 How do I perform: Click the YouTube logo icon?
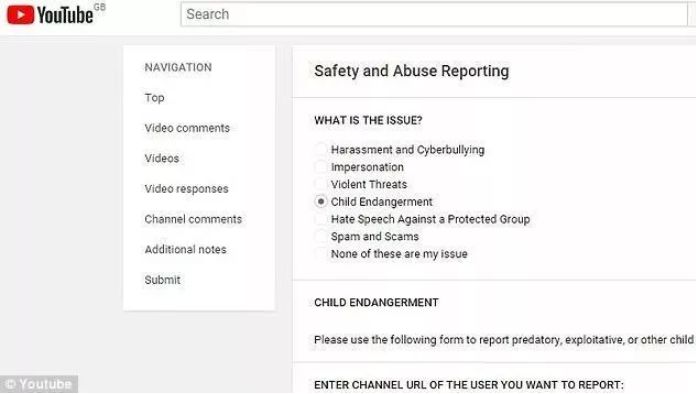click(20, 15)
